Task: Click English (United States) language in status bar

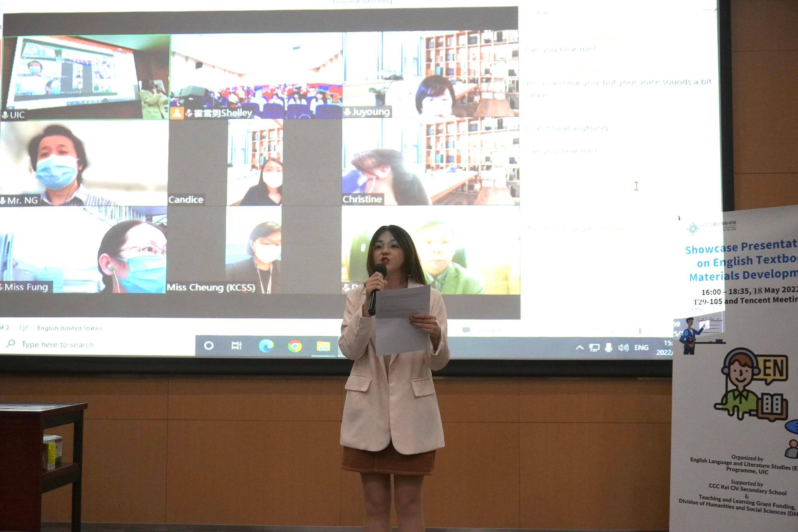Action: (70, 328)
